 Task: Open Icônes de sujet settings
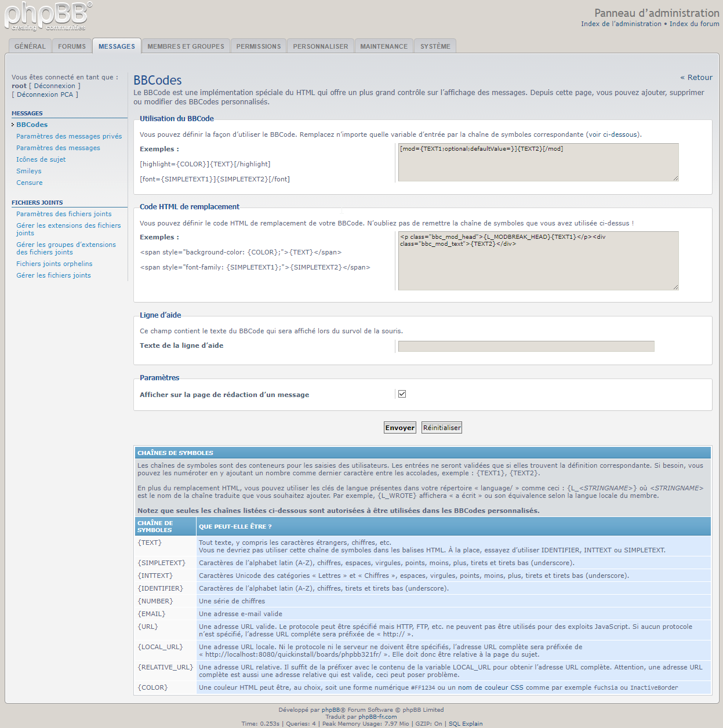tap(41, 159)
